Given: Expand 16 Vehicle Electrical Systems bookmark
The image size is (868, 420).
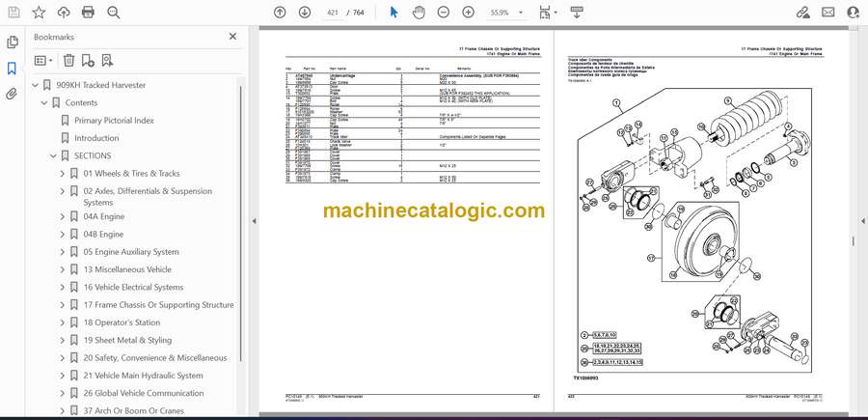Looking at the screenshot, I should [63, 288].
